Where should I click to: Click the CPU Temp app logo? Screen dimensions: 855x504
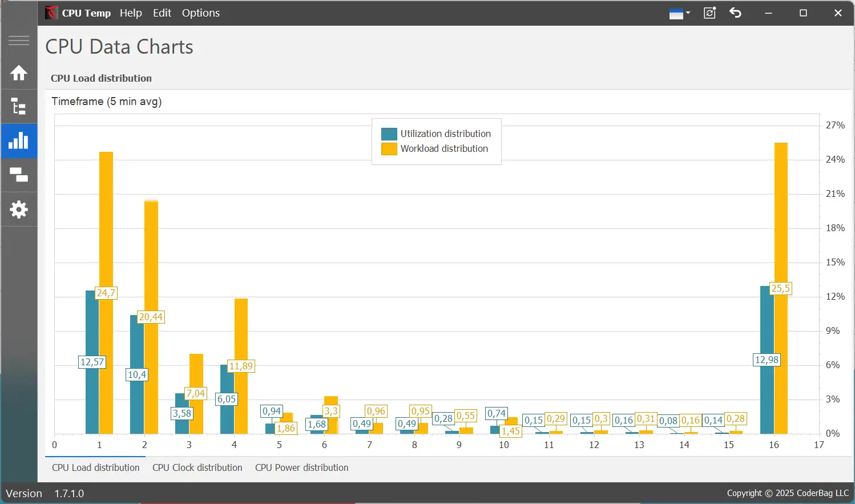(x=51, y=13)
